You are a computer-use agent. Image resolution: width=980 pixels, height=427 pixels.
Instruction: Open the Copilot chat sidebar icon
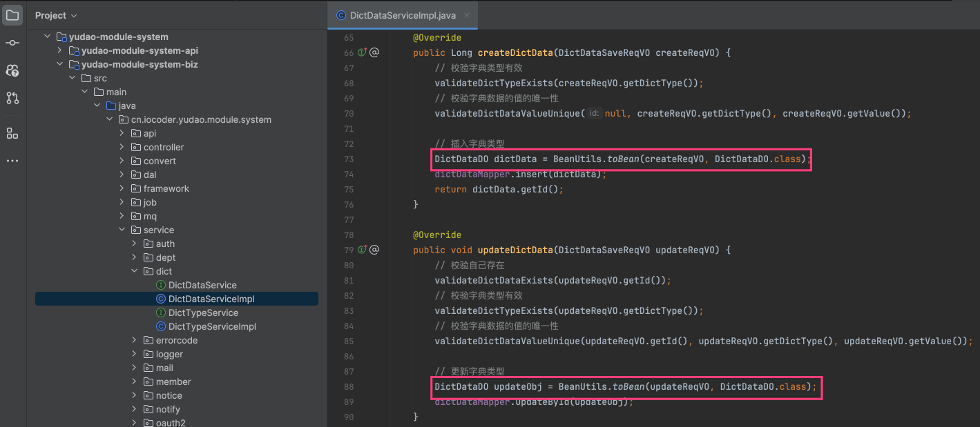12,70
